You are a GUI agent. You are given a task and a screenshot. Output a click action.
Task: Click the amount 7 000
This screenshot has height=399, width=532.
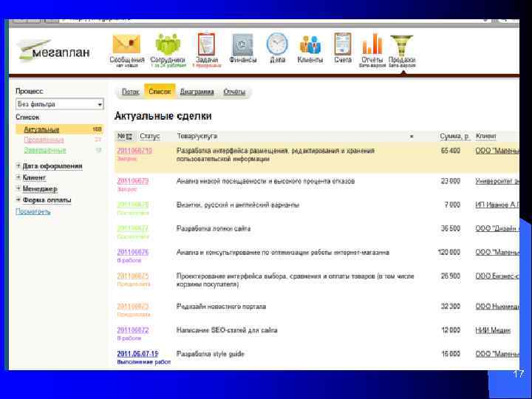point(452,205)
